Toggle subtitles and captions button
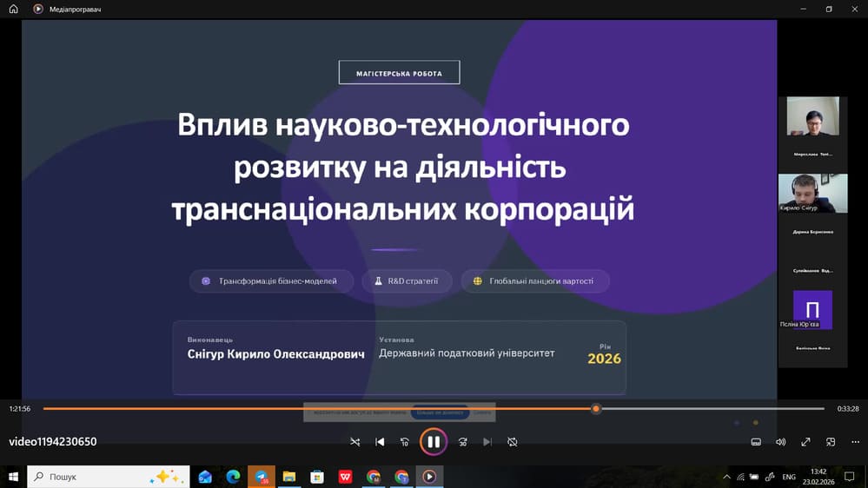 point(755,442)
